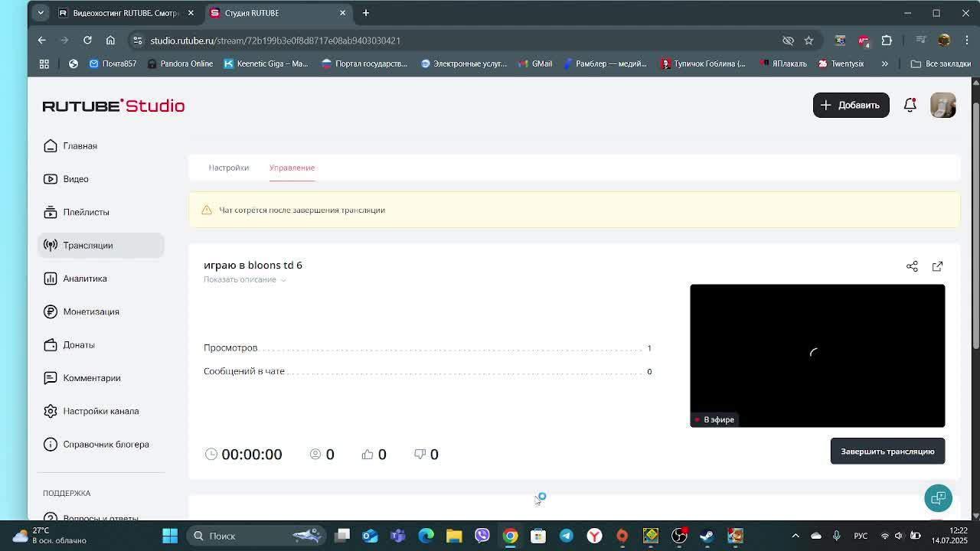Open the Почта857 bookmark

pos(113,64)
